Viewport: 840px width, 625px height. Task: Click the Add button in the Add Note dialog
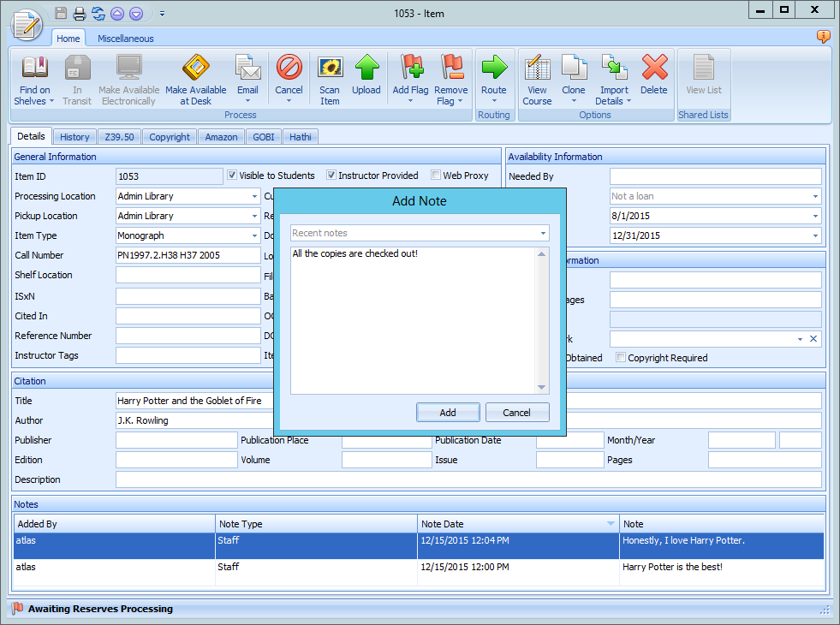pyautogui.click(x=448, y=412)
